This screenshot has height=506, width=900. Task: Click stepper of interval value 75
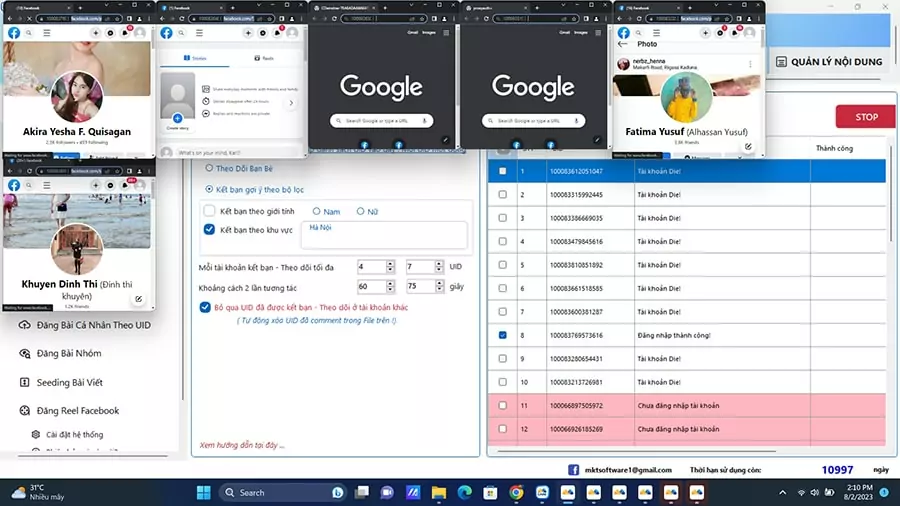pyautogui.click(x=439, y=286)
